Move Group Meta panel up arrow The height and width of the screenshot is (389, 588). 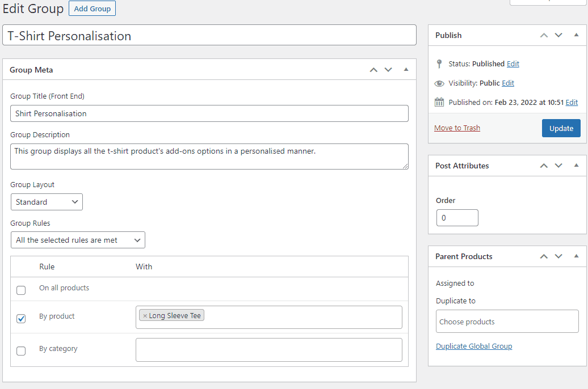(373, 70)
